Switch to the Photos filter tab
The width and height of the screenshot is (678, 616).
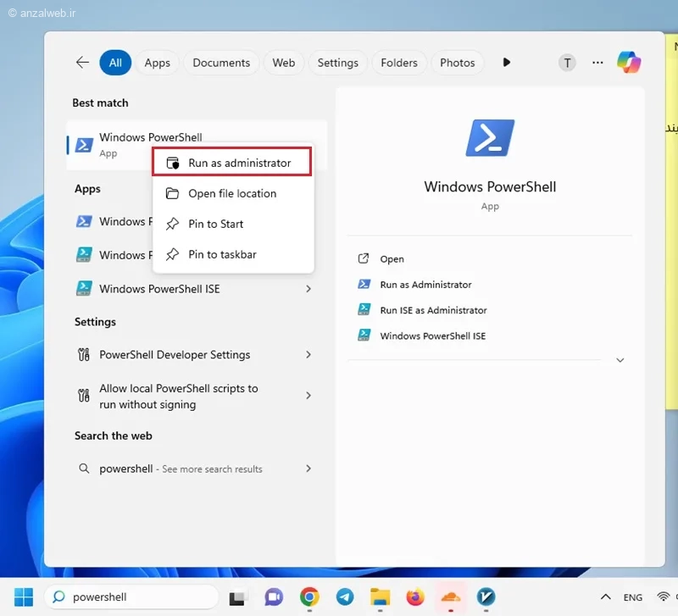point(457,63)
